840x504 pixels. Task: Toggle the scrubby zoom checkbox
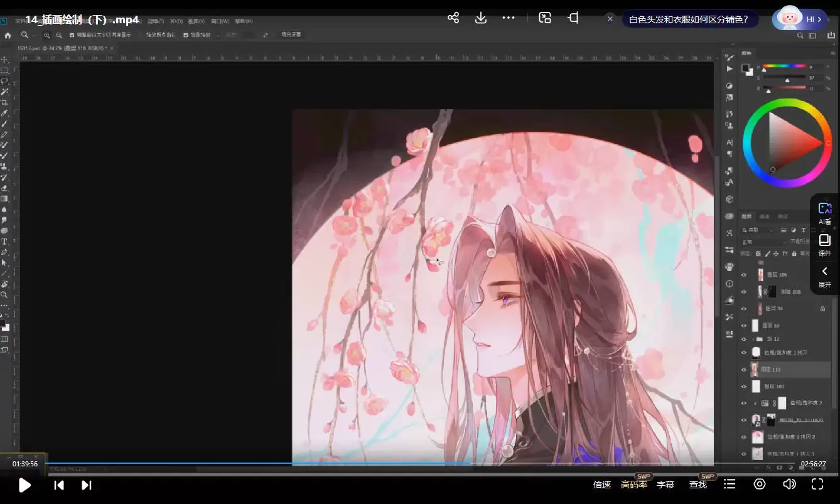(x=186, y=35)
